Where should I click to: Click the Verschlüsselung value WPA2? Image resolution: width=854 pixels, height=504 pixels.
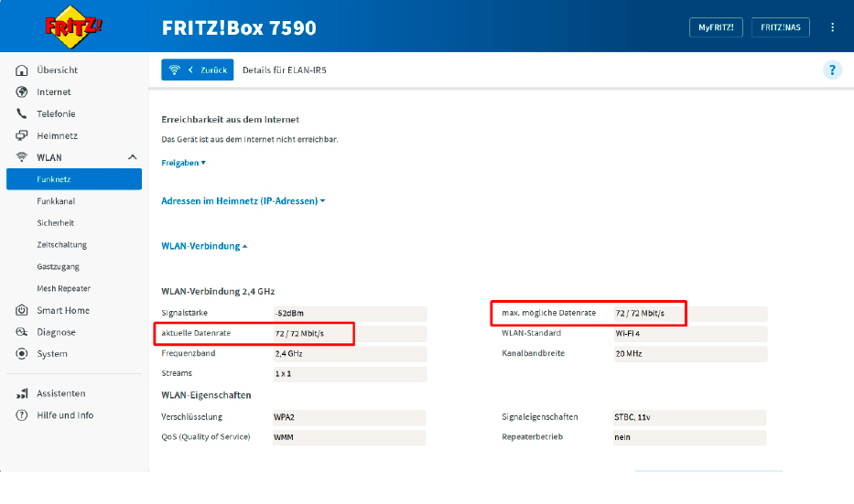pyautogui.click(x=349, y=417)
